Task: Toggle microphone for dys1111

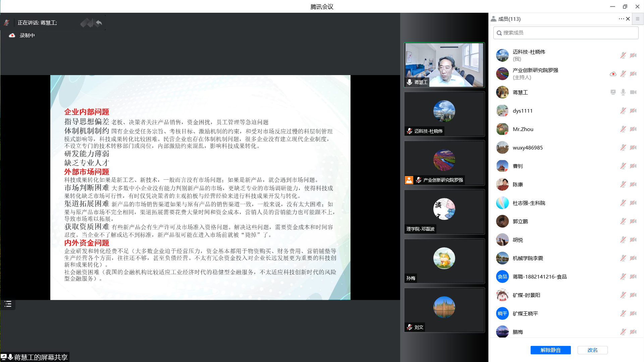Action: [623, 111]
